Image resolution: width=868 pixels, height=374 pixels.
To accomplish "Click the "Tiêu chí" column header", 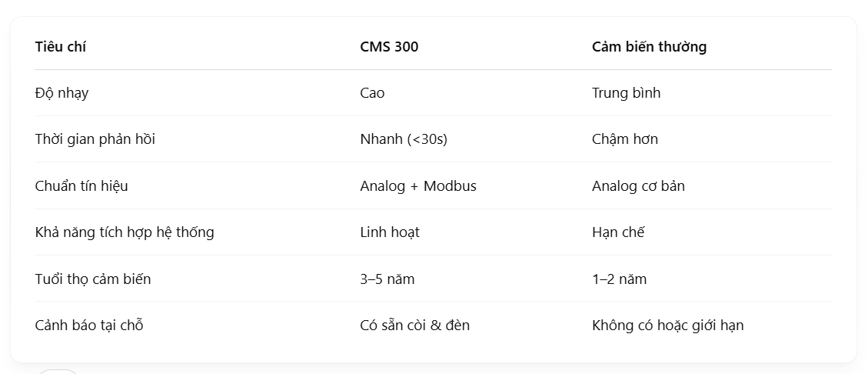I will [61, 47].
